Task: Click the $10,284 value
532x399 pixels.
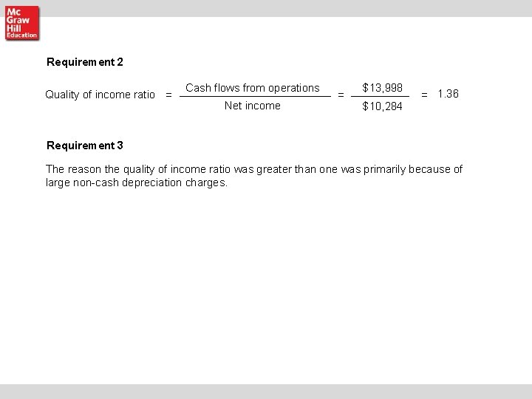Action: tap(383, 106)
